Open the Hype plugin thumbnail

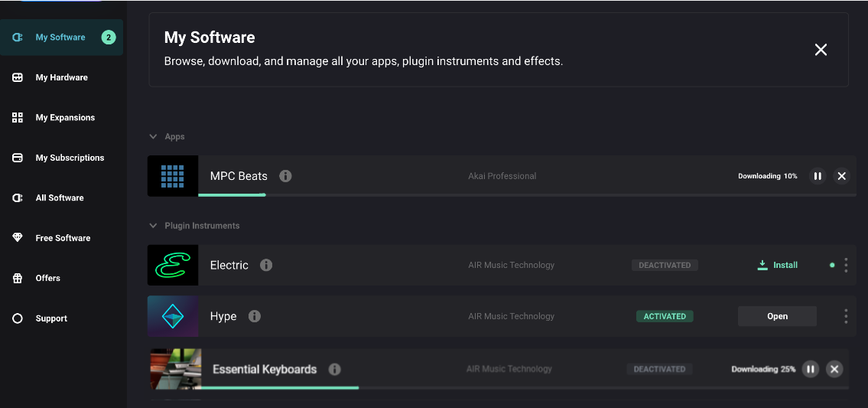click(x=173, y=316)
